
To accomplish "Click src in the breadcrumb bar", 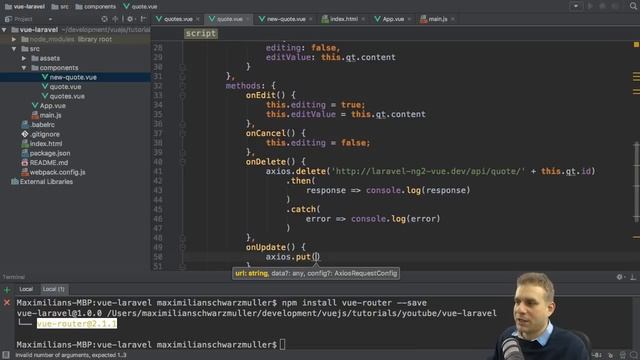I will (x=60, y=6).
